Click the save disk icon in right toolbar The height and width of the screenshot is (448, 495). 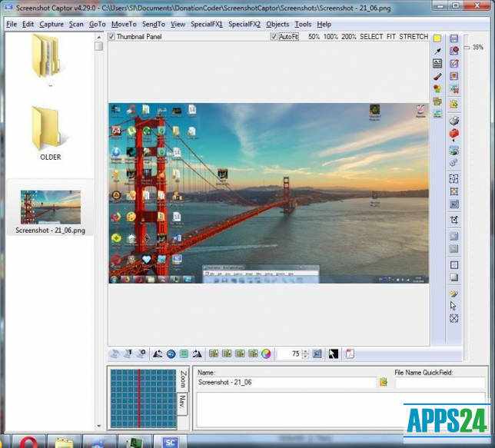click(x=453, y=38)
